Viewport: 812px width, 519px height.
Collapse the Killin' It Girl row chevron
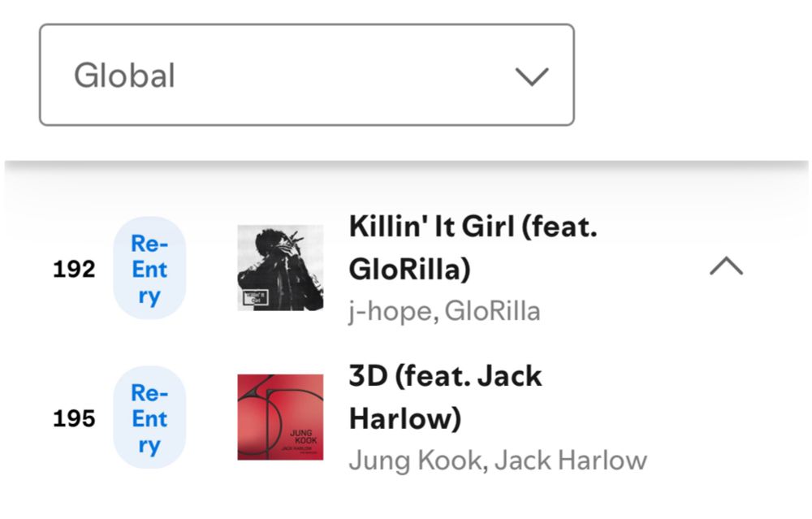coord(726,266)
